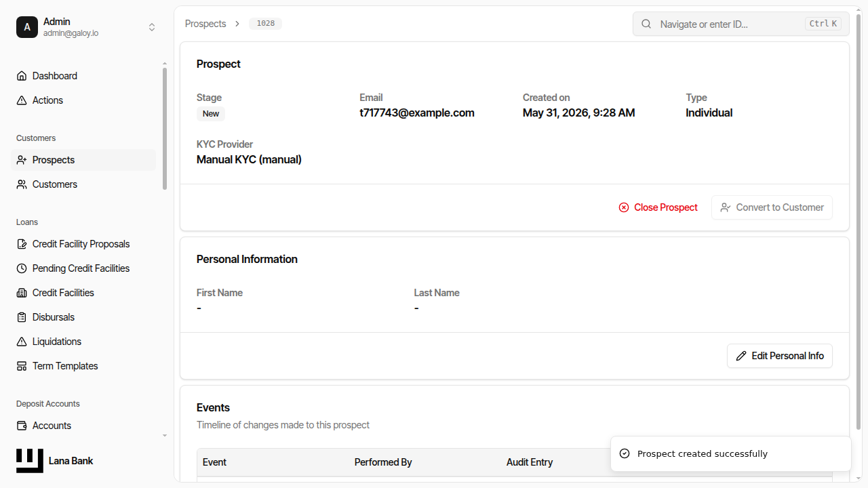Click the Individual type value
Image resolution: width=868 pixels, height=488 pixels.
709,113
